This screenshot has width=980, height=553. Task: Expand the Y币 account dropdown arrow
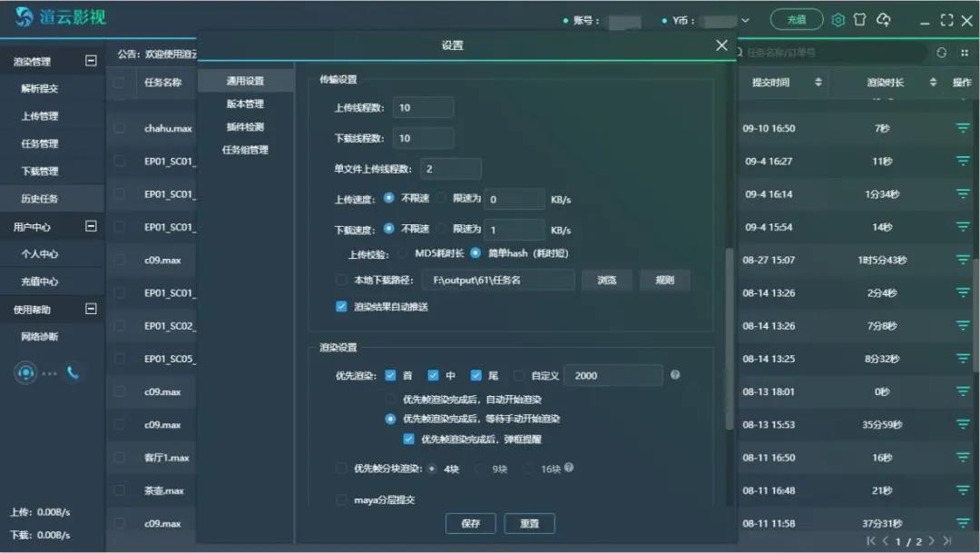point(746,20)
